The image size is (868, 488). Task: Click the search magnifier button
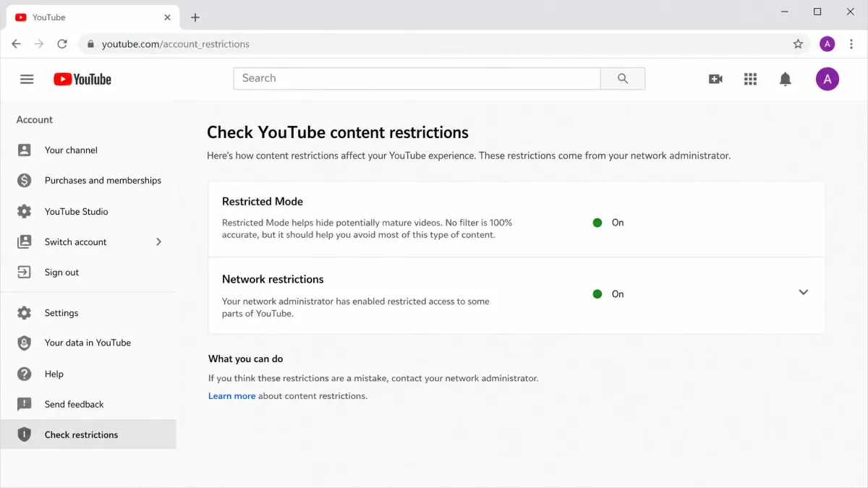tap(623, 79)
